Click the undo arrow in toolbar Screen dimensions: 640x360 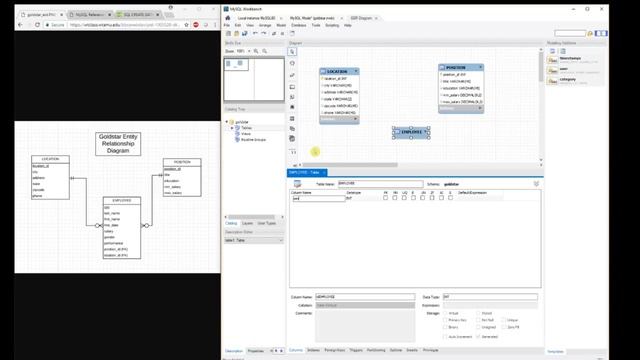tap(255, 33)
